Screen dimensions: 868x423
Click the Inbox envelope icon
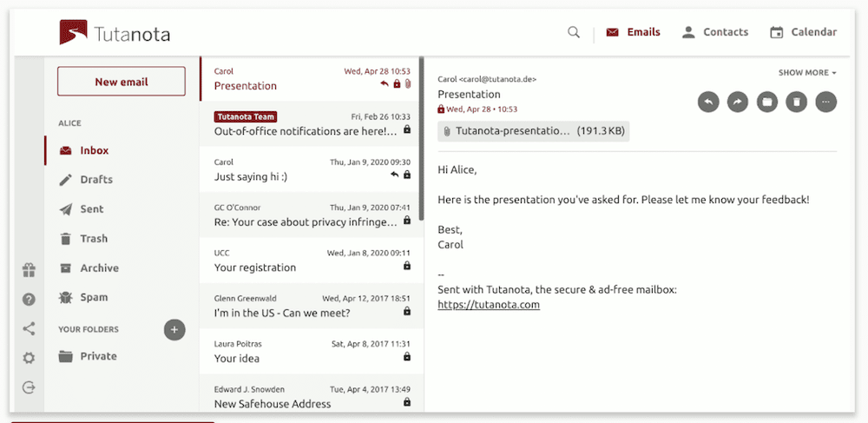click(66, 150)
